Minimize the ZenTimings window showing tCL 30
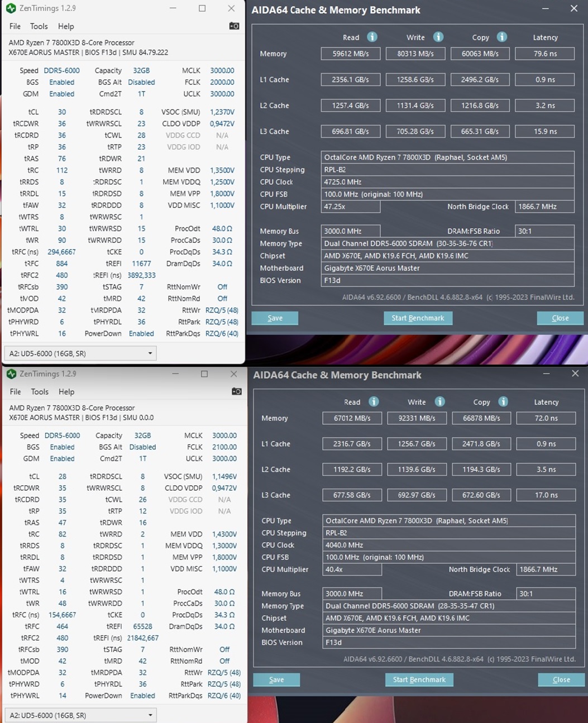The image size is (588, 723). [x=173, y=8]
